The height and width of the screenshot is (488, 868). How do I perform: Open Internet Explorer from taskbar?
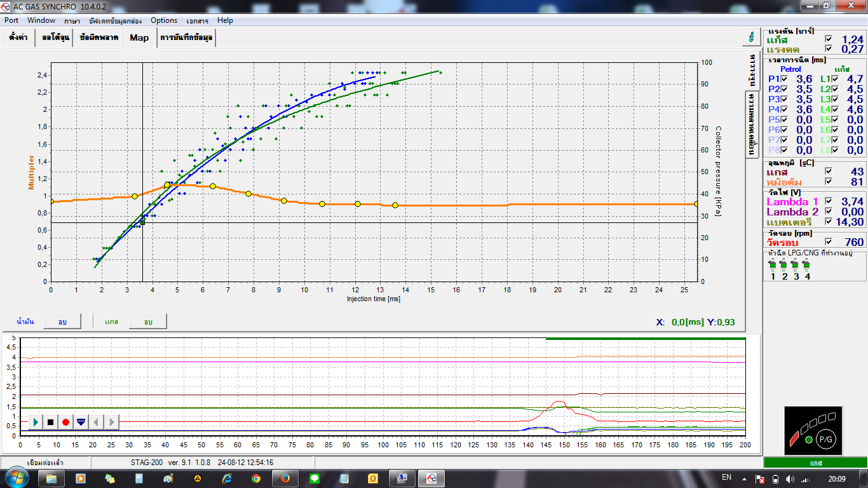coord(227,478)
